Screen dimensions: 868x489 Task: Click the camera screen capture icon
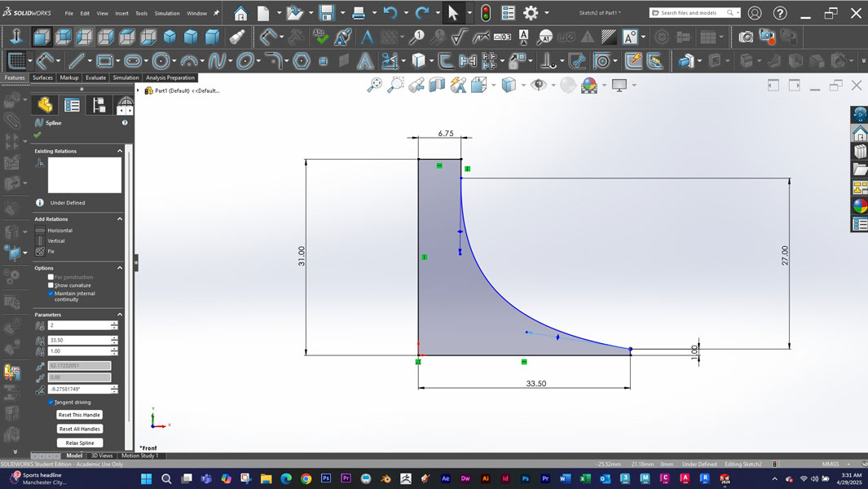(x=745, y=37)
